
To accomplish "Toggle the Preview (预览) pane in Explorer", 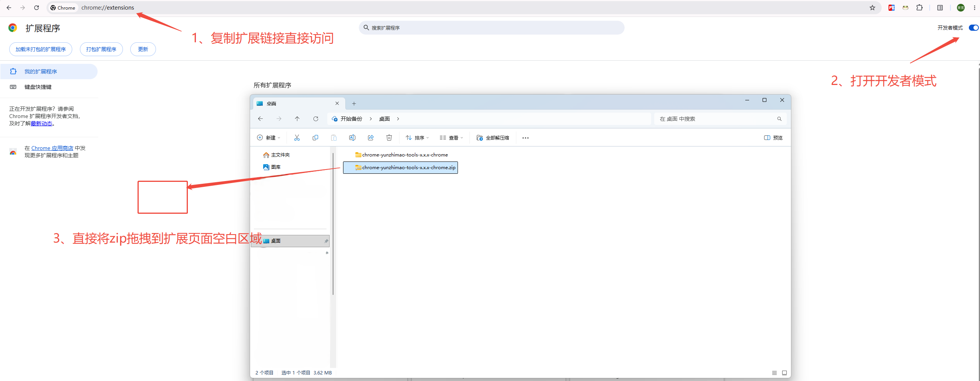I will point(773,138).
